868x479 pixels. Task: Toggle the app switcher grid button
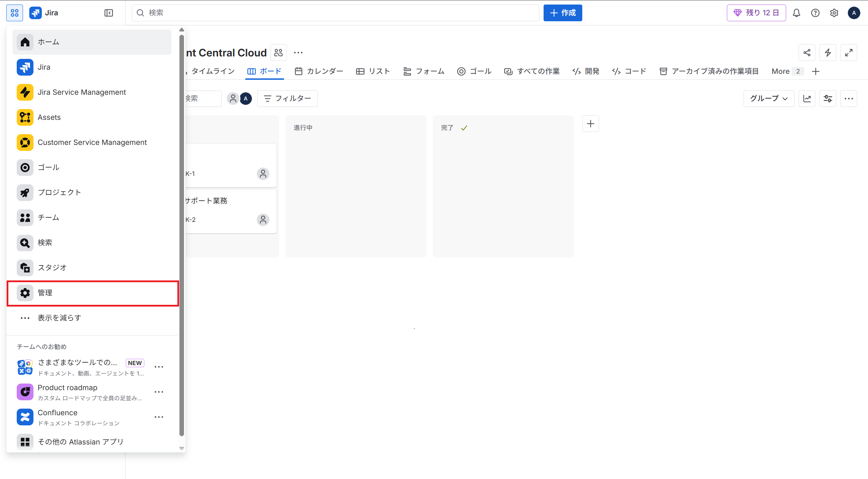click(15, 13)
